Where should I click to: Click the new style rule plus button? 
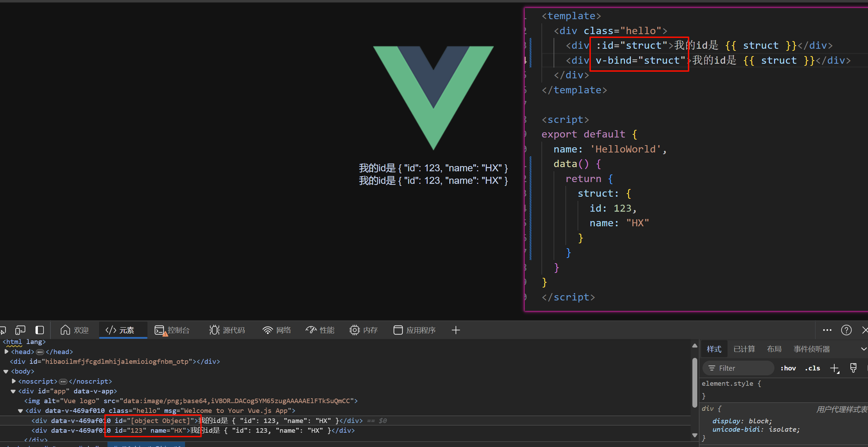pos(834,368)
